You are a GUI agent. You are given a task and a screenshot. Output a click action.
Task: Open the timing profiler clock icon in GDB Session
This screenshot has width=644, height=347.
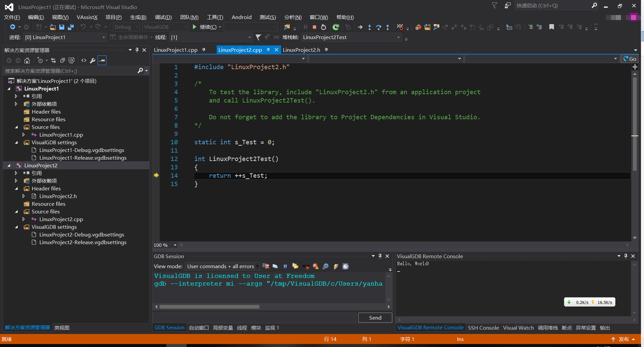pos(345,267)
